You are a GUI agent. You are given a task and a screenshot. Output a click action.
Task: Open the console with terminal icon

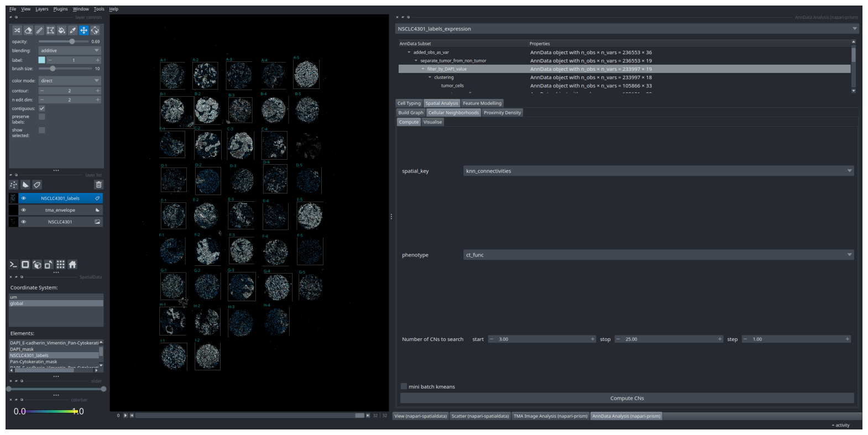[13, 265]
